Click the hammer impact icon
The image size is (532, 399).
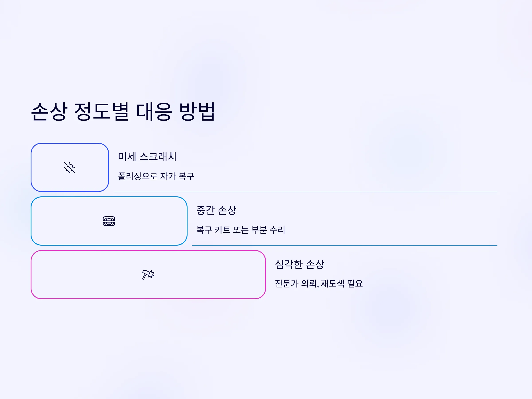pos(148,274)
